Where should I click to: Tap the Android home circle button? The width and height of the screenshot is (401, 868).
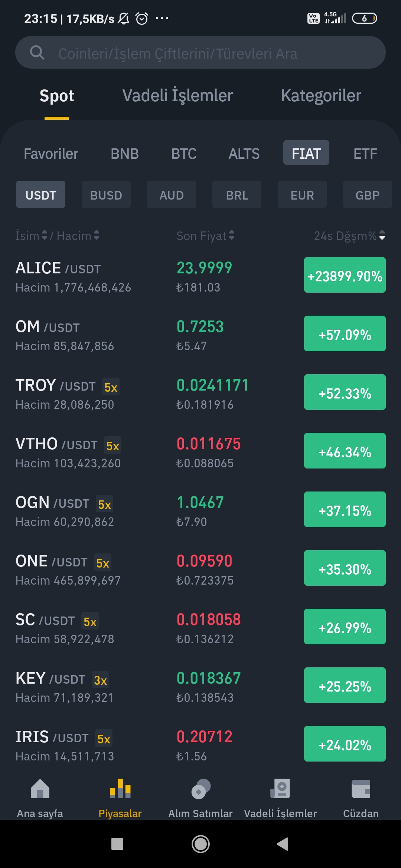click(x=200, y=844)
